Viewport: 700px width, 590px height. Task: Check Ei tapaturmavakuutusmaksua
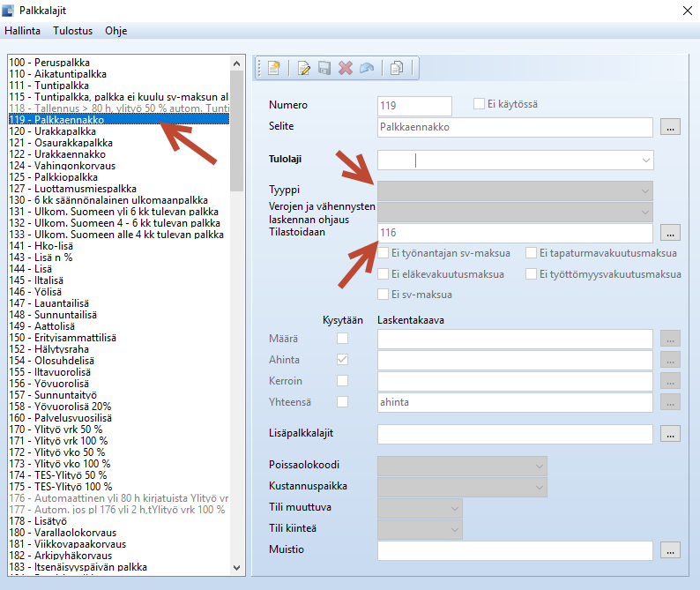531,253
